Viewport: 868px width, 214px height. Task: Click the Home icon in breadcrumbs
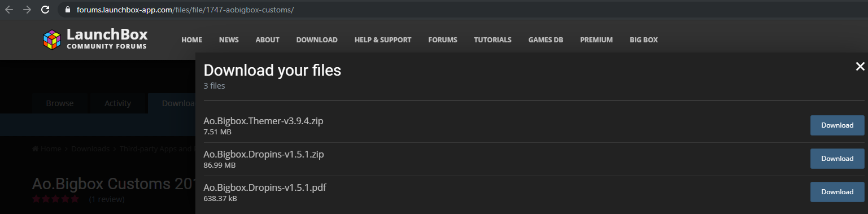(x=36, y=149)
